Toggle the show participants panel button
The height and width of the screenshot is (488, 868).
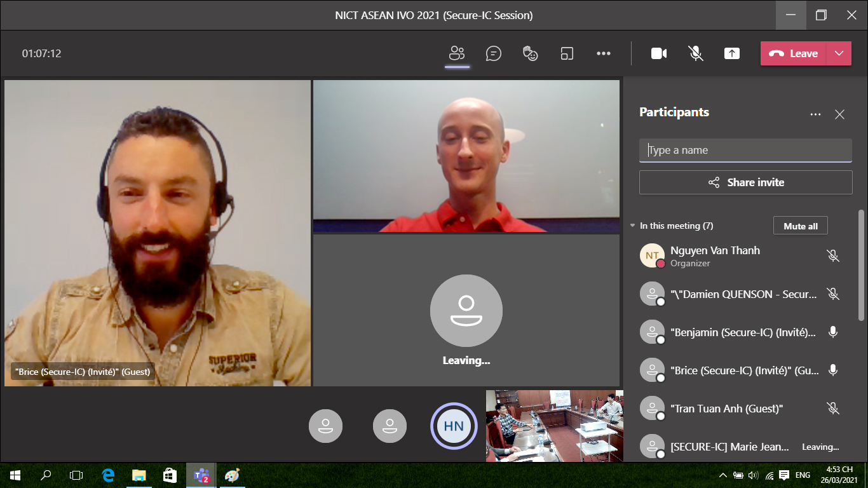[456, 54]
